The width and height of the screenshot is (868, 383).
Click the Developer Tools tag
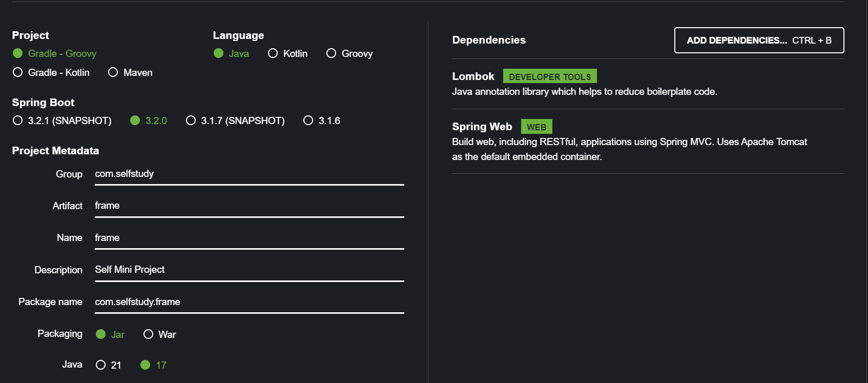click(550, 76)
